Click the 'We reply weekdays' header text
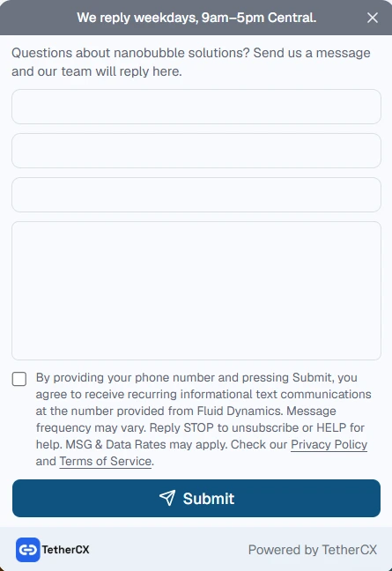 coord(196,18)
